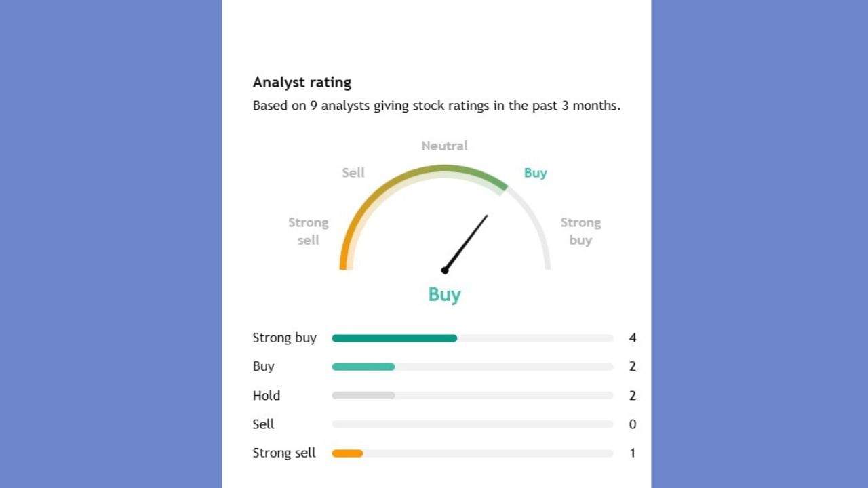The image size is (868, 488).
Task: Click the Strong buy label beside the gauge
Action: tap(580, 231)
